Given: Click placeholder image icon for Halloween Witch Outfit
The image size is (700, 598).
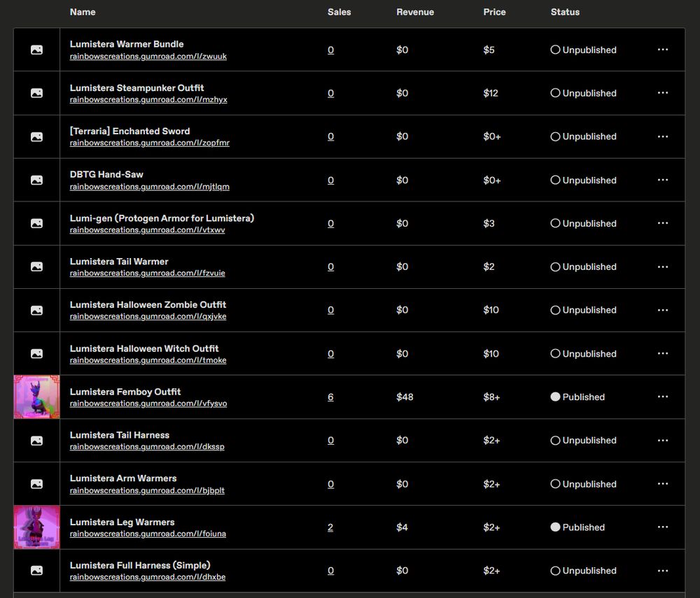Looking at the screenshot, I should coord(36,354).
